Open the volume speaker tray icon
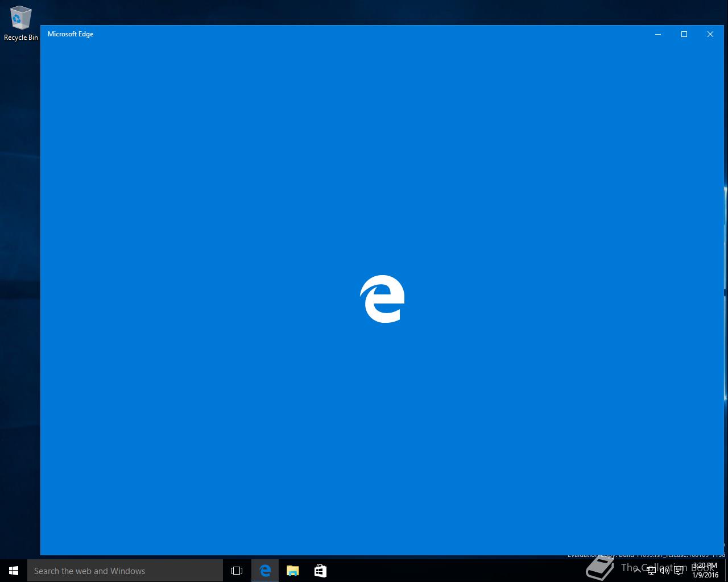This screenshot has width=728, height=582. click(x=665, y=571)
